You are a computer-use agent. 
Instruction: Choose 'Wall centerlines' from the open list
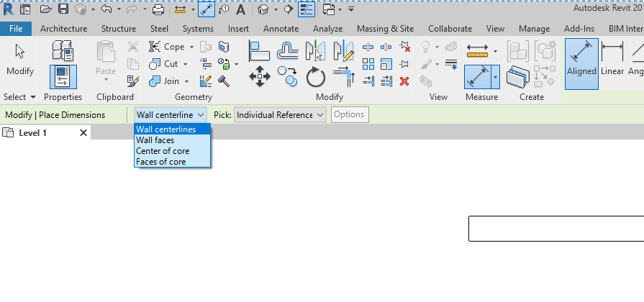173,129
